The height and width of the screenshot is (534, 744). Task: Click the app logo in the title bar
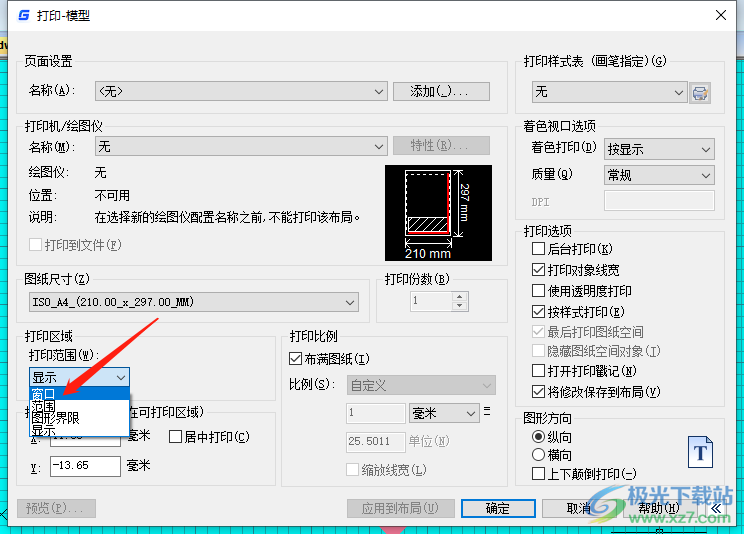click(24, 16)
